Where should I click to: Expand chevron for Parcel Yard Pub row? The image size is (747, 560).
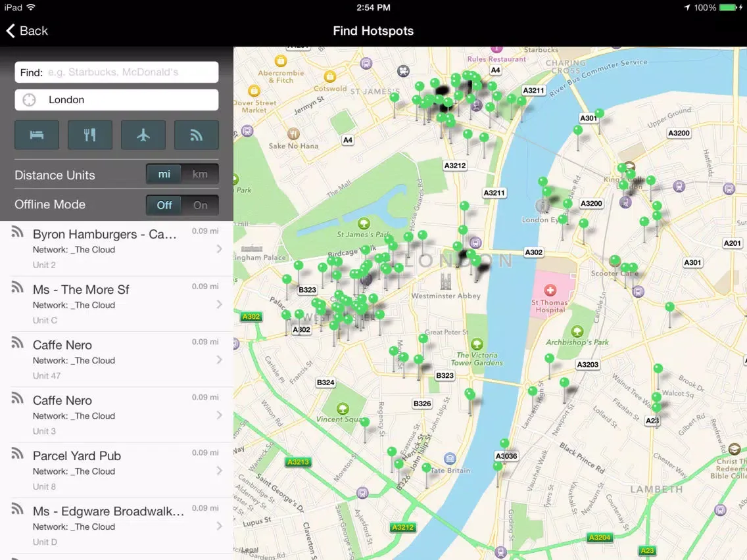click(x=219, y=471)
